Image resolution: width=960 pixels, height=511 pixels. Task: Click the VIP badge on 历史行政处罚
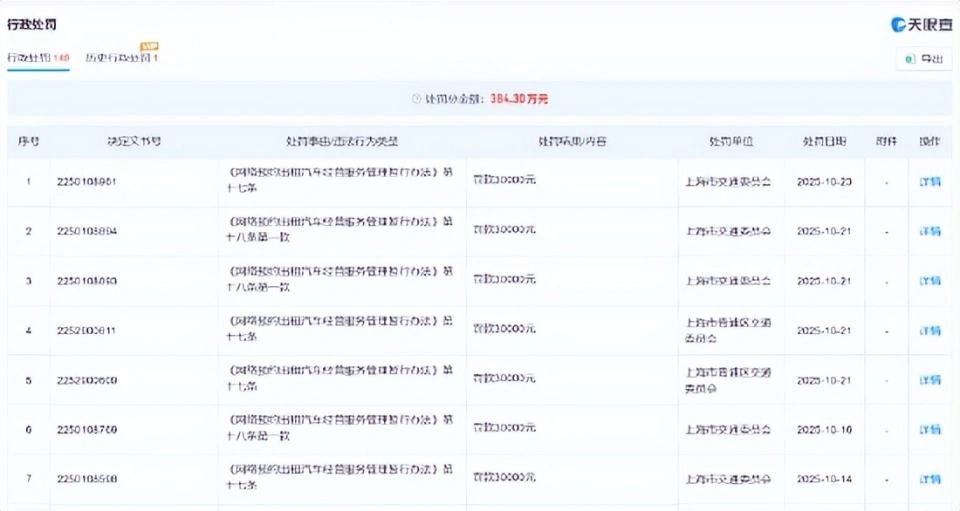click(149, 46)
